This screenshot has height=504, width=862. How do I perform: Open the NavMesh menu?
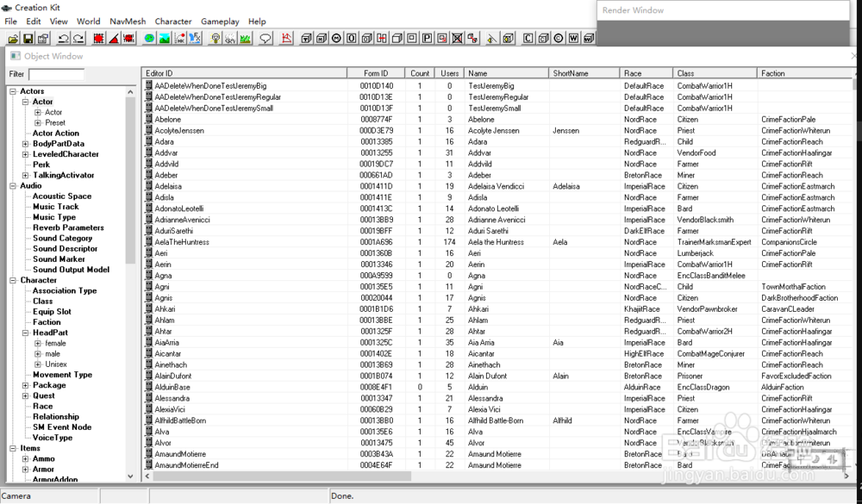(128, 22)
